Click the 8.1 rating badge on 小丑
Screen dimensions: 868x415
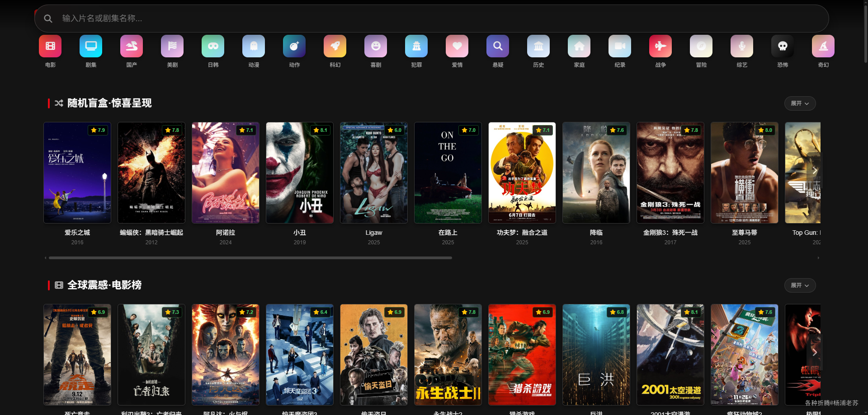(321, 130)
